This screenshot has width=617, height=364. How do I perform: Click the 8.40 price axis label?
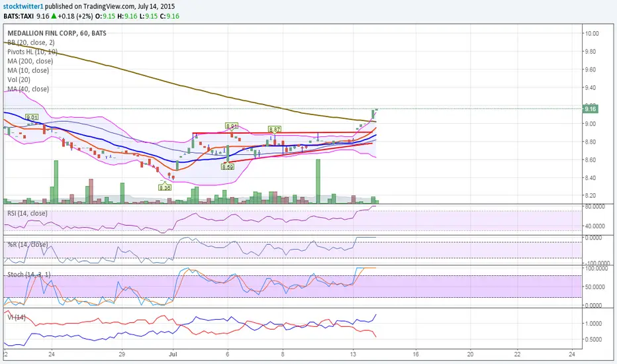[x=591, y=178]
